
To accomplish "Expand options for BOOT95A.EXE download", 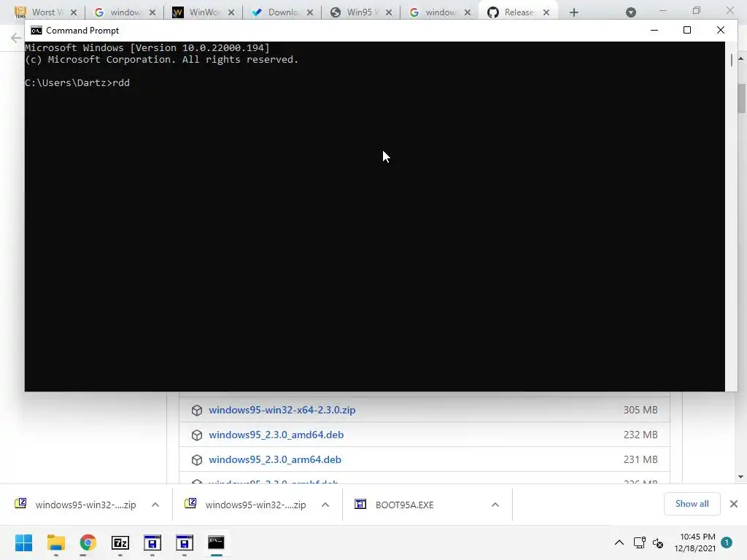I will [x=495, y=505].
